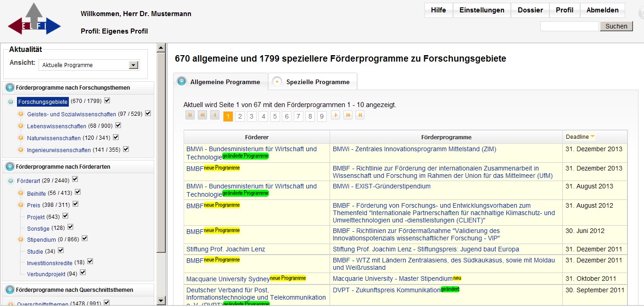This screenshot has width=644, height=307.
Task: Click the Abmelden button
Action: click(602, 10)
